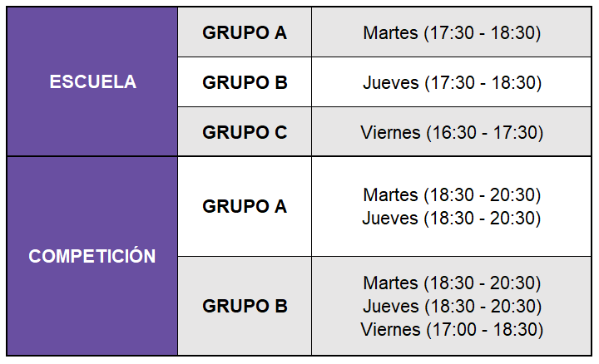This screenshot has height=364, width=599.
Task: Click Martes (18:30 - 20:30) for Competición Grupo B
Action: pyautogui.click(x=452, y=283)
